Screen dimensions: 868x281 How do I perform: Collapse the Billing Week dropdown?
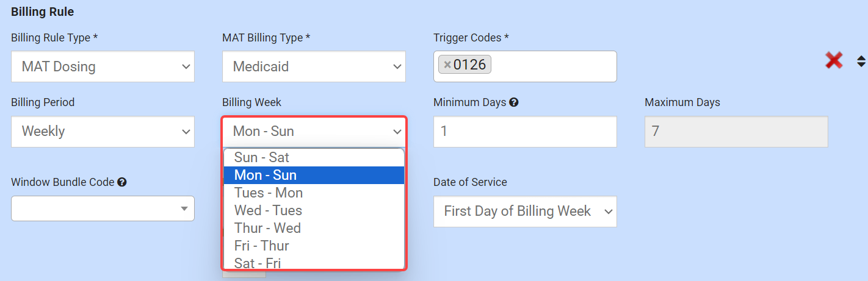(x=314, y=131)
